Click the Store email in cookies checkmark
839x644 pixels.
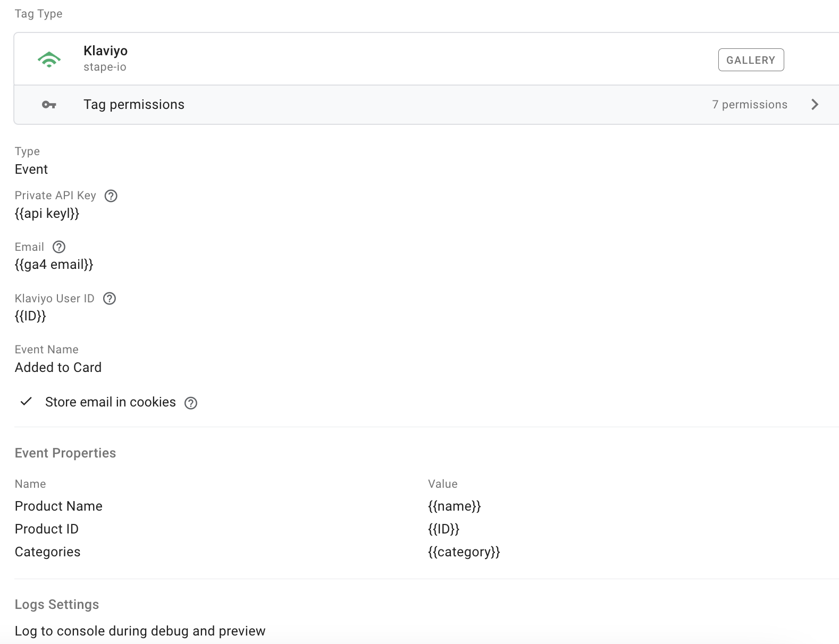(26, 402)
